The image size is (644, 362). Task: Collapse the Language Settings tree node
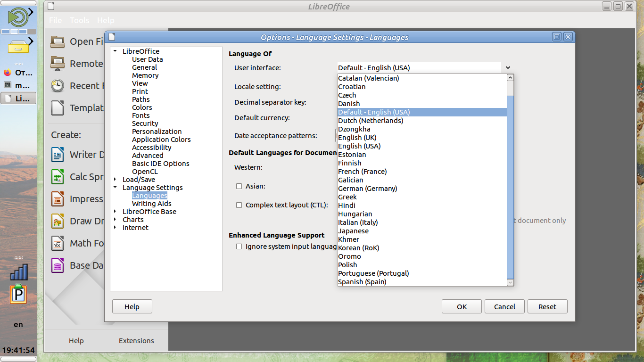tap(116, 188)
